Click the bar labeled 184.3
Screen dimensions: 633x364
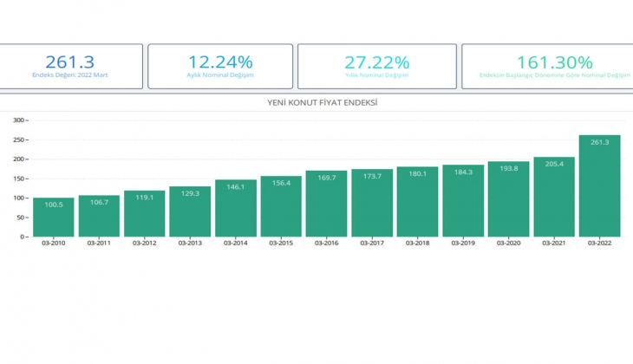[463, 200]
